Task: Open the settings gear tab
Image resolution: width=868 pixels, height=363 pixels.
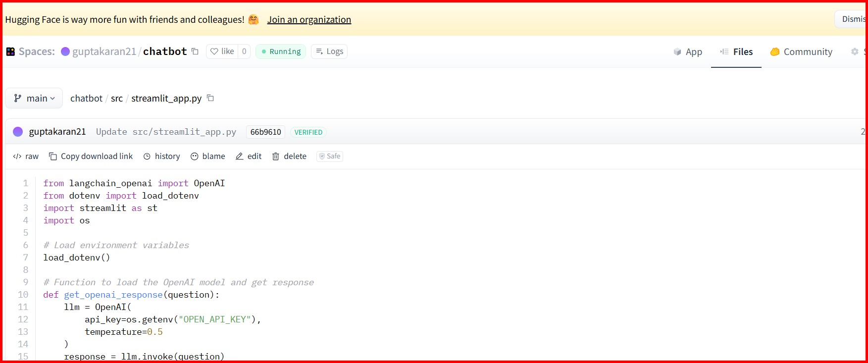Action: (855, 52)
